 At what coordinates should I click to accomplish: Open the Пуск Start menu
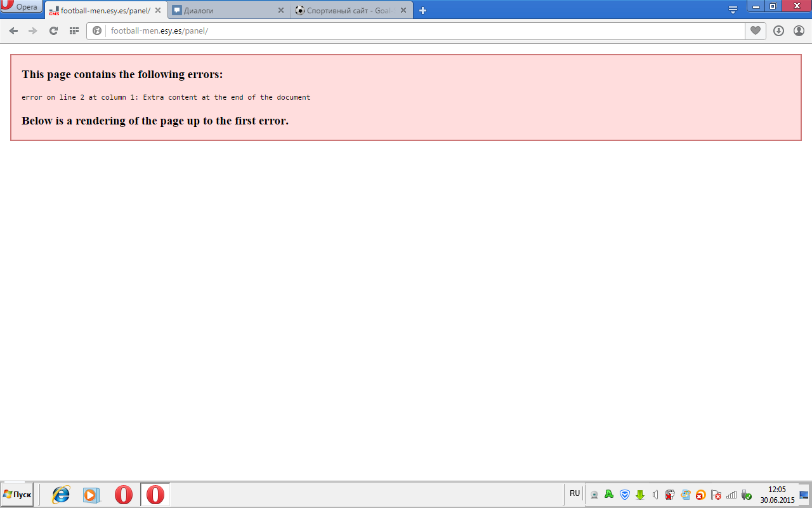[17, 494]
